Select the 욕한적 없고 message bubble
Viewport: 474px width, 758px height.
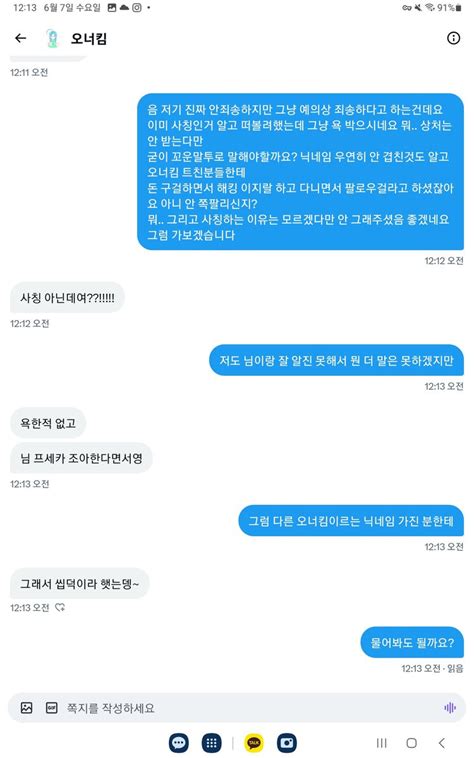coord(48,423)
